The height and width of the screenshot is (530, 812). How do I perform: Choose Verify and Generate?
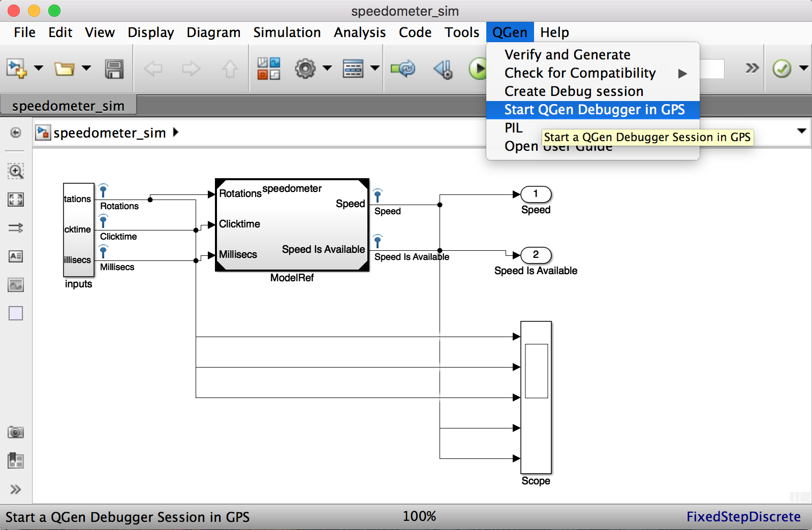(592, 55)
